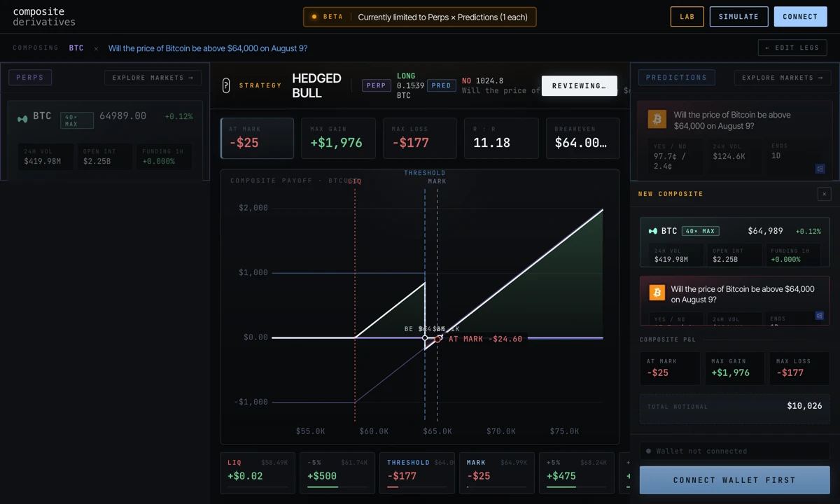Click the THRESHOLD marker label on chart
Image resolution: width=840 pixels, height=504 pixels.
[x=424, y=173]
